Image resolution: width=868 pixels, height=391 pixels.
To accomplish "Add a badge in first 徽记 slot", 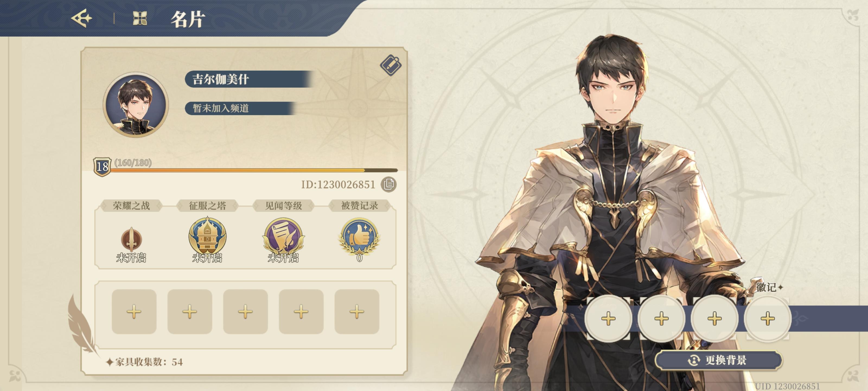I will pos(608,318).
